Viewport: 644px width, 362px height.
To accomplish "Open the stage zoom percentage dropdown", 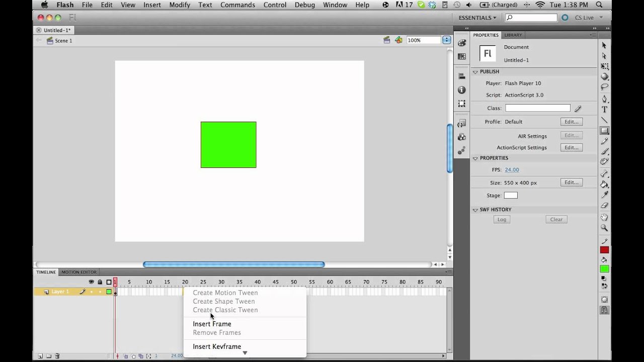I will coord(446,40).
